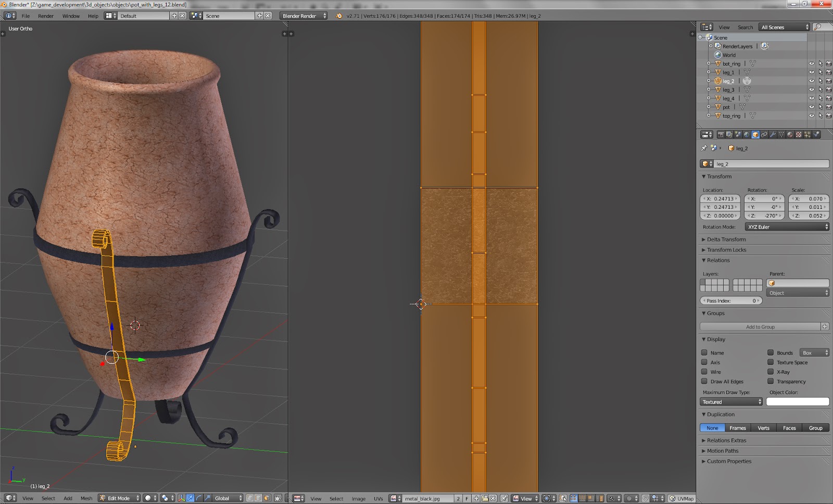Open the Render menu in the top bar

point(45,16)
